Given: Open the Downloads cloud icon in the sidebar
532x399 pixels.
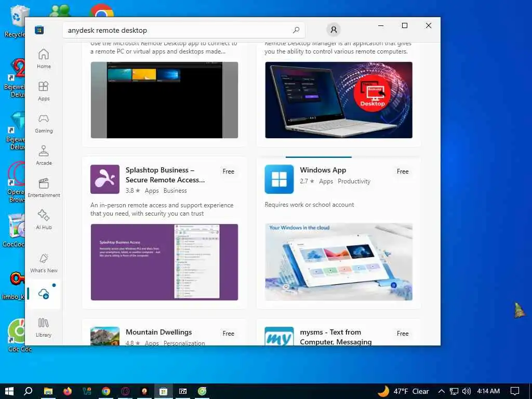Looking at the screenshot, I should click(44, 294).
